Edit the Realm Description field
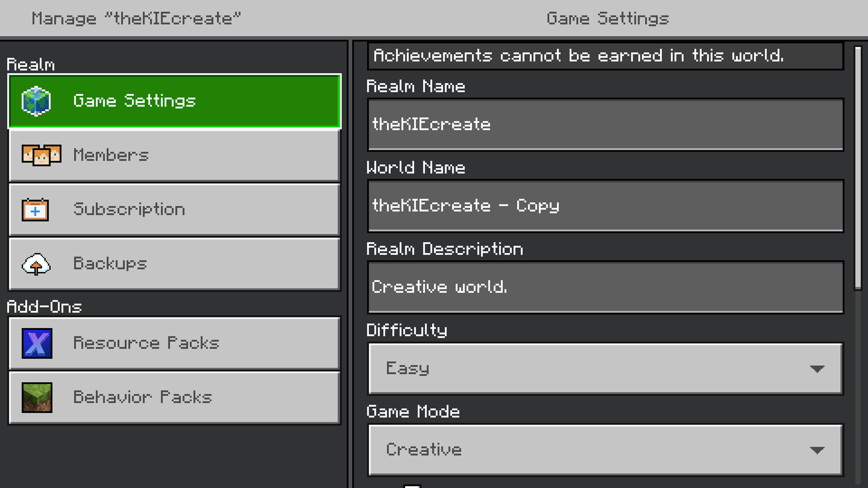 (x=605, y=287)
